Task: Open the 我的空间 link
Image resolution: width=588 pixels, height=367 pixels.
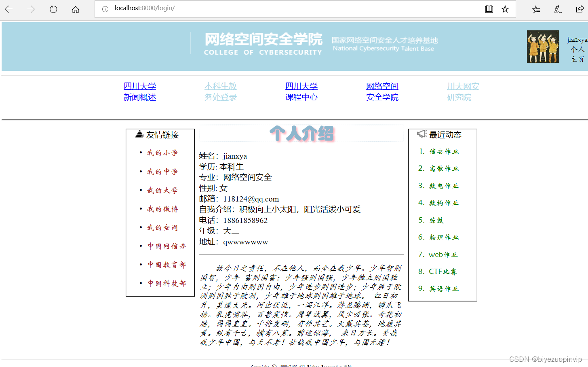Action: point(162,227)
